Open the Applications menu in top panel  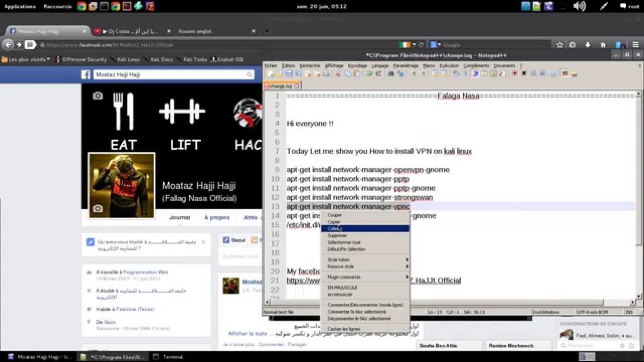pyautogui.click(x=20, y=7)
